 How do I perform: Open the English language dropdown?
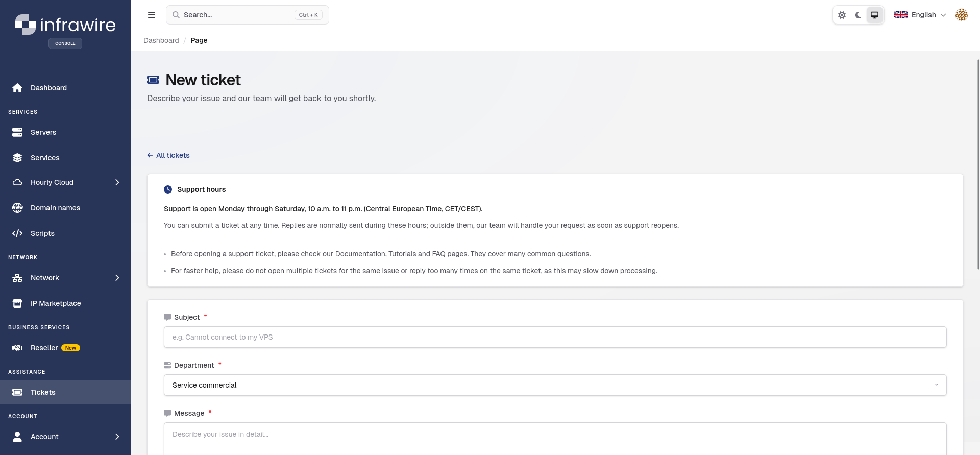coord(920,15)
